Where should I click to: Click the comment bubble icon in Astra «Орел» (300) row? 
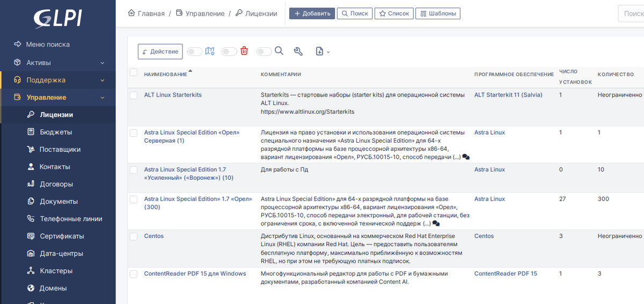(436, 224)
